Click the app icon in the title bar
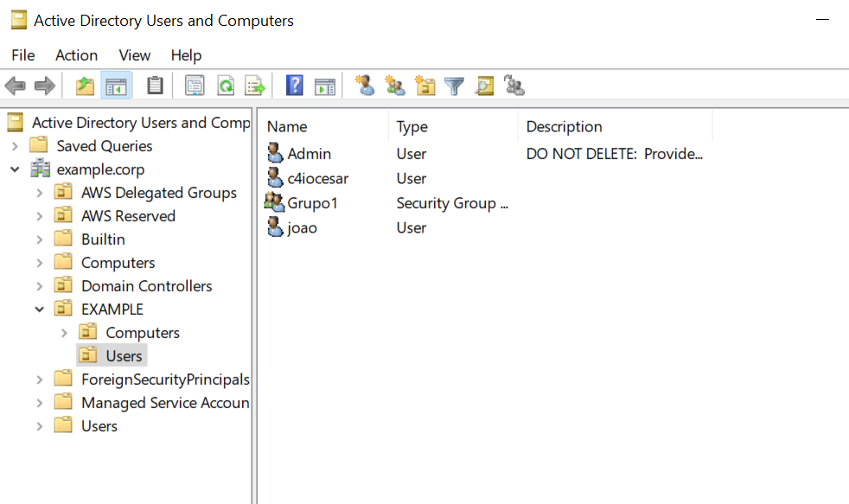 [19, 20]
